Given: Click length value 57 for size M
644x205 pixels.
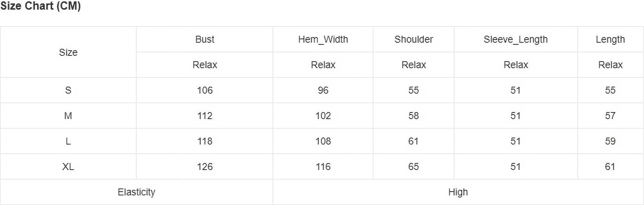Looking at the screenshot, I should [x=610, y=116].
